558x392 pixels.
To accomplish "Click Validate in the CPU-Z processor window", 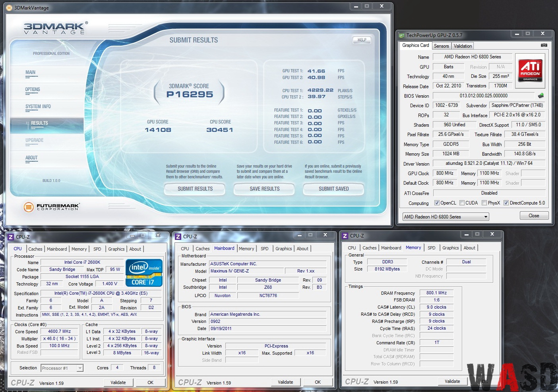I will (x=118, y=382).
